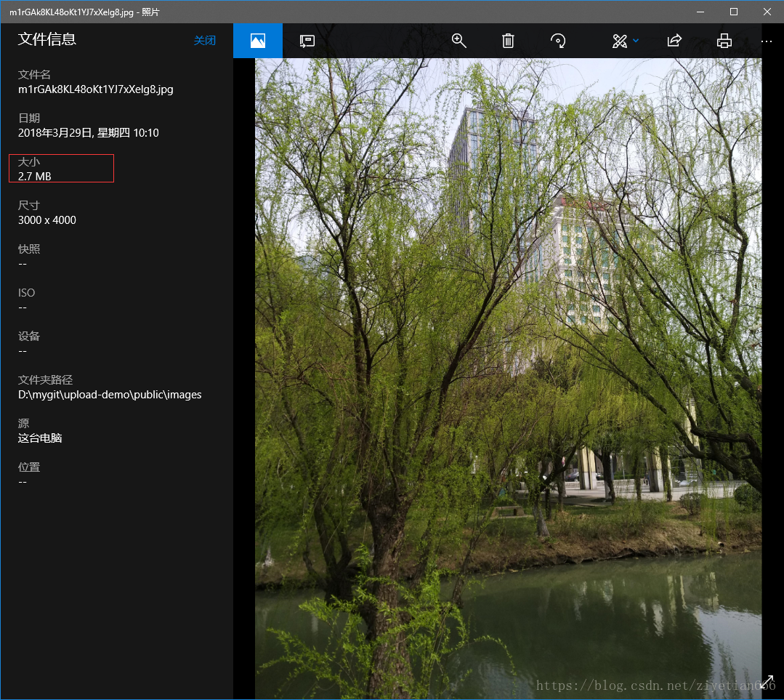The height and width of the screenshot is (700, 784).
Task: Minimize the Photos window
Action: (700, 12)
